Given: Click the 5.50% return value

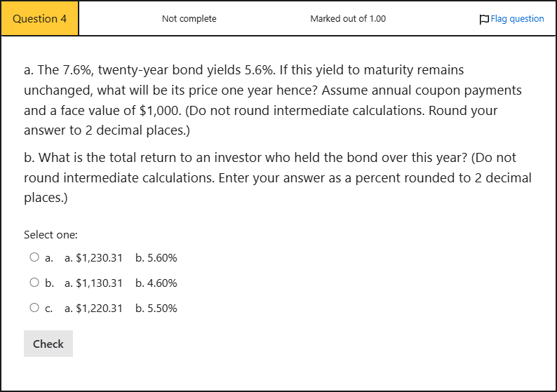Looking at the screenshot, I should 162,309.
